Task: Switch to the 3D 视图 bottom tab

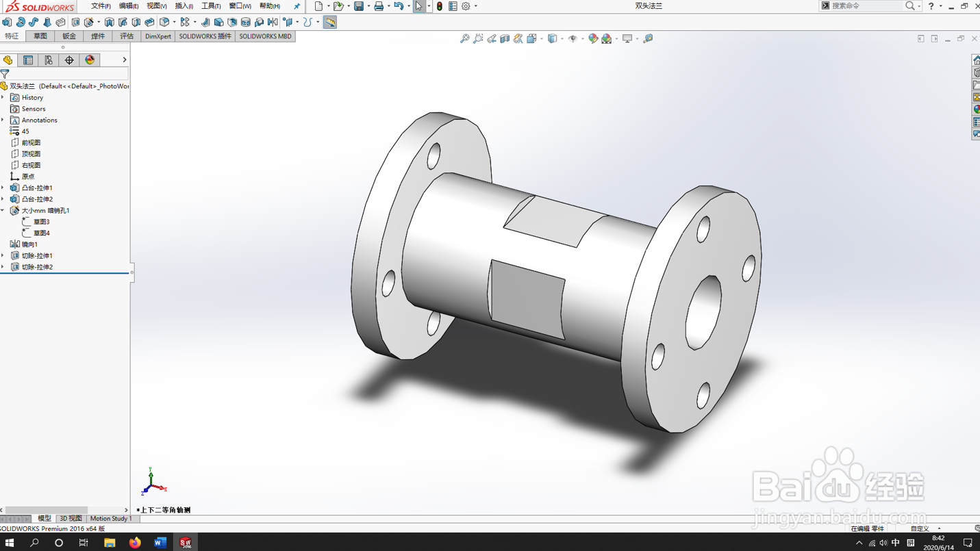Action: click(71, 519)
